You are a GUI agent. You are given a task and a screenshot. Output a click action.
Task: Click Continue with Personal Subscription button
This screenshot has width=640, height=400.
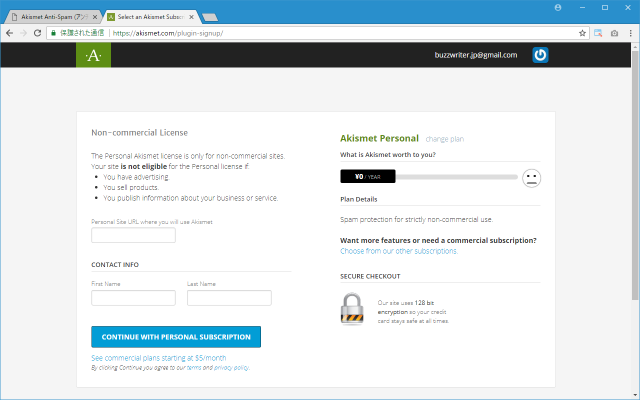click(x=176, y=337)
